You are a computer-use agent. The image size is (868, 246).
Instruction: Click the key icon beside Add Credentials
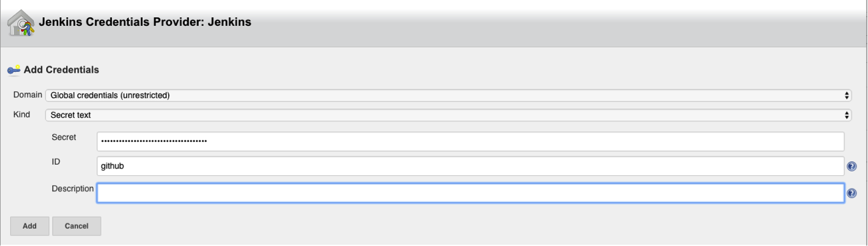coord(13,70)
